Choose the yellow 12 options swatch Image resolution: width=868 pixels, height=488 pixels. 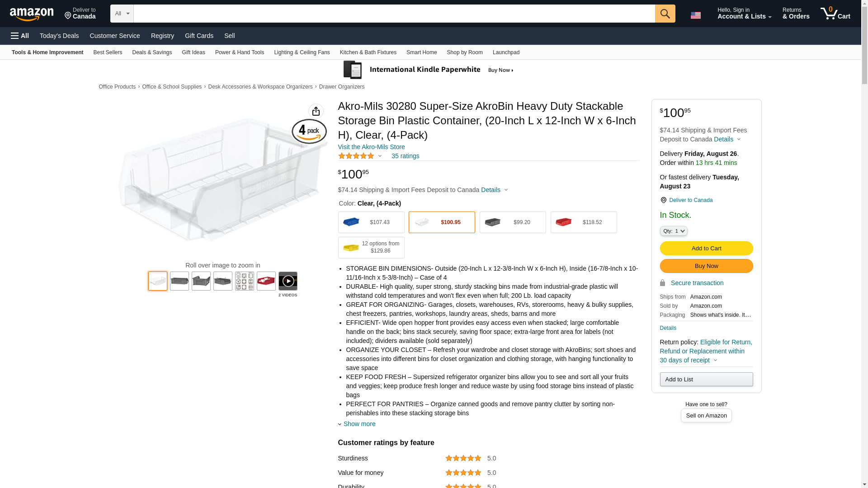[x=371, y=248]
